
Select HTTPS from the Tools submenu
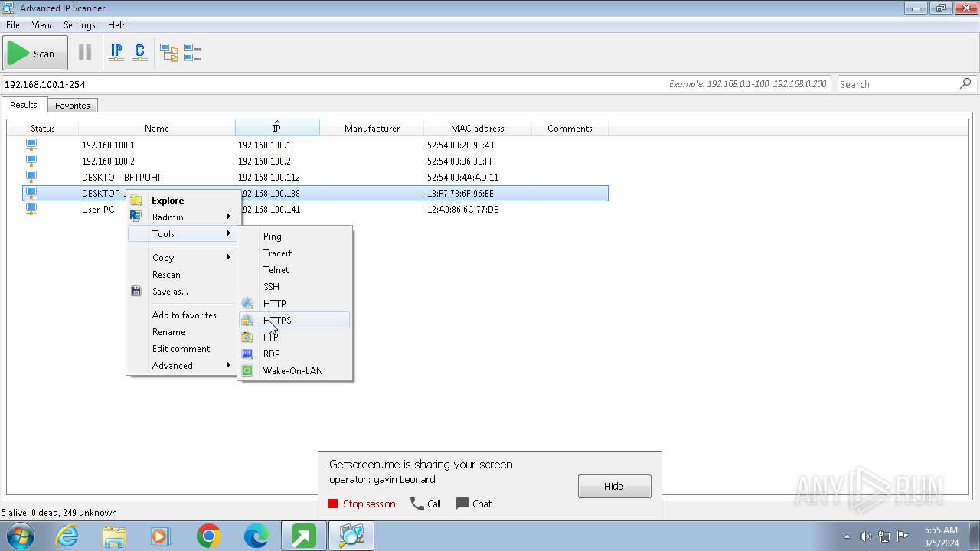click(295, 321)
